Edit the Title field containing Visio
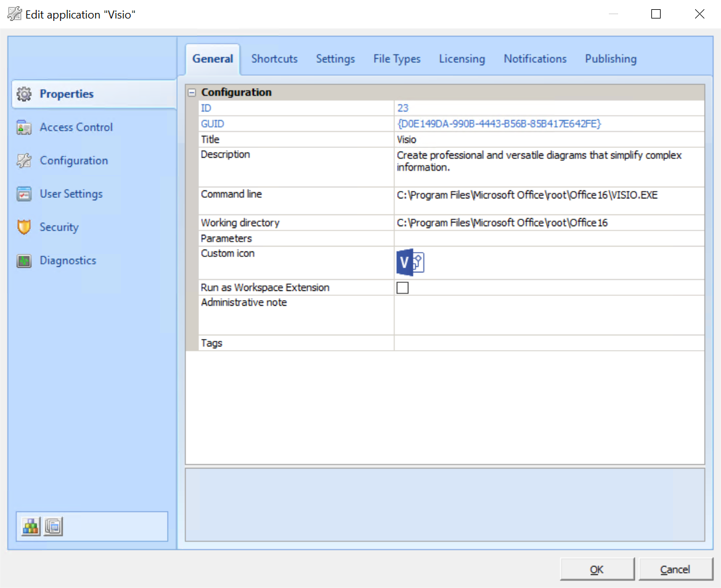 (549, 140)
